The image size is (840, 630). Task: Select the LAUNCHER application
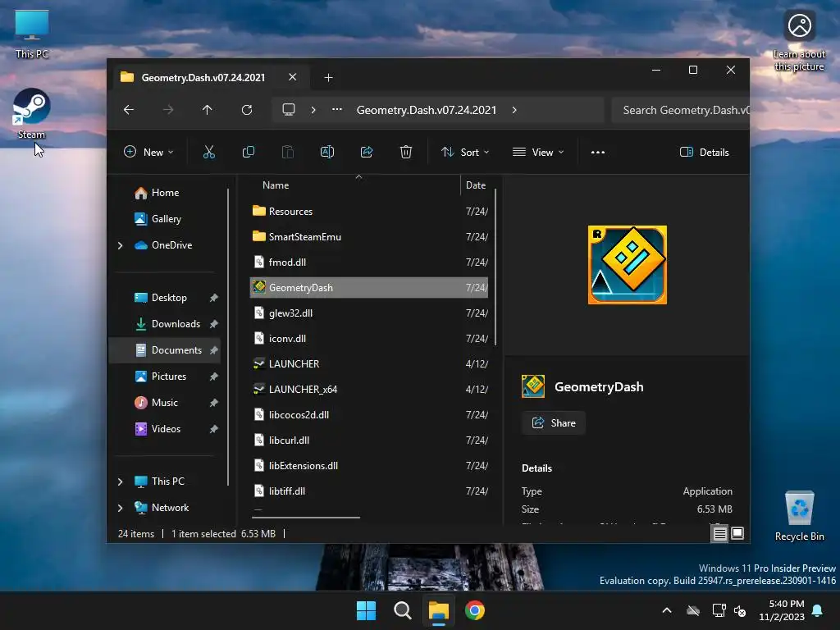click(x=369, y=363)
